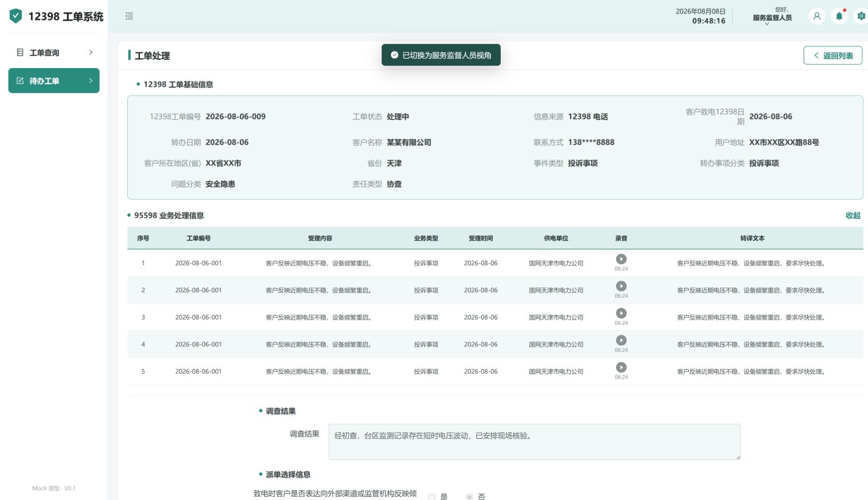This screenshot has height=500, width=868.
Task: Click the 问题分类 value 安全隐患
Action: pyautogui.click(x=220, y=184)
